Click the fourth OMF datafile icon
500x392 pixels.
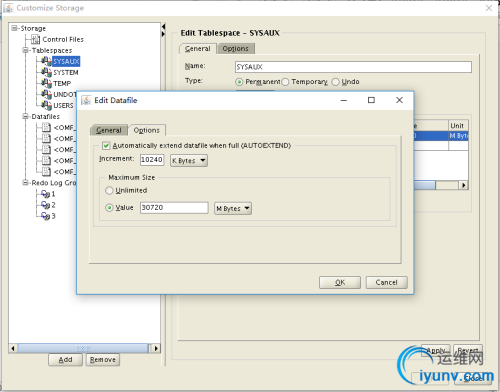coord(46,160)
